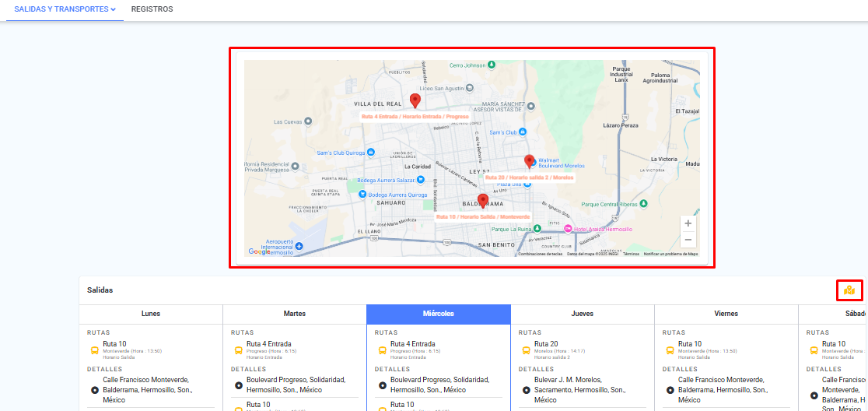Screen dimensions: 868x411
Task: Click the Ruta 20 Morelos map pin
Action: click(530, 162)
